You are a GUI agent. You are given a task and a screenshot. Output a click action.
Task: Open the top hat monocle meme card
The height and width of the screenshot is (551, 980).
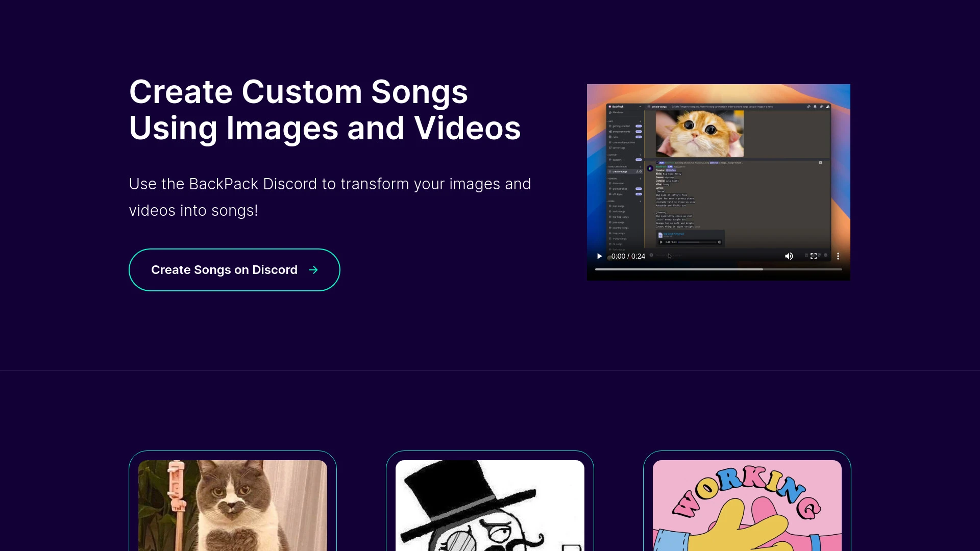(490, 505)
